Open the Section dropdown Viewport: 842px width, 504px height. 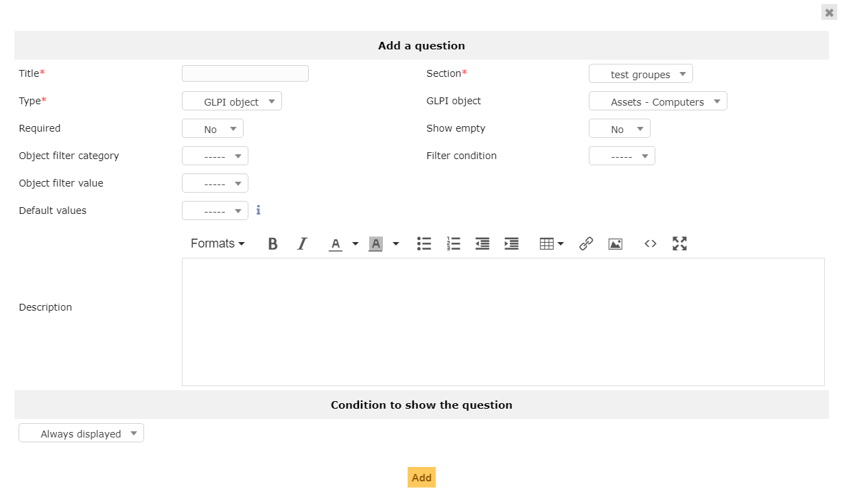tap(640, 73)
